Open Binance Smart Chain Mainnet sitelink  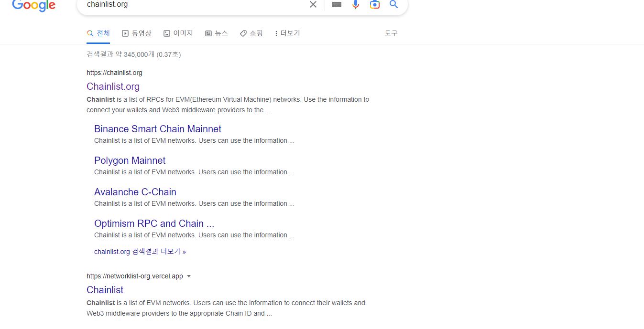[x=158, y=129]
